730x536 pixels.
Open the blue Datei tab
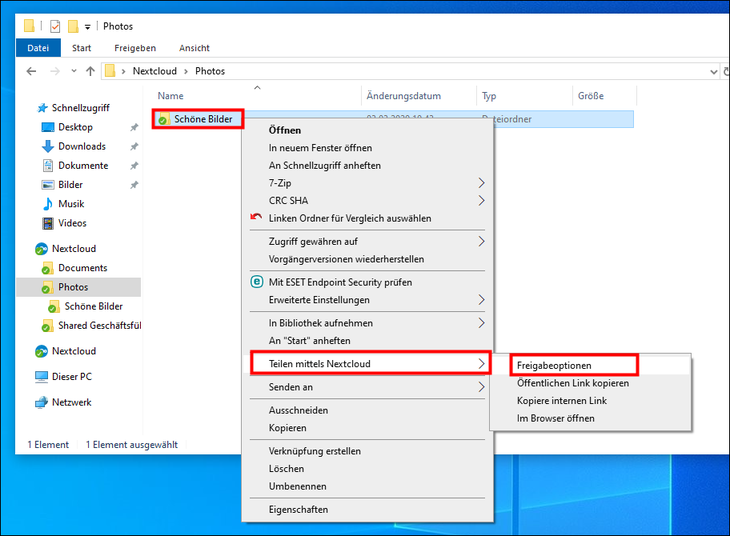(38, 48)
